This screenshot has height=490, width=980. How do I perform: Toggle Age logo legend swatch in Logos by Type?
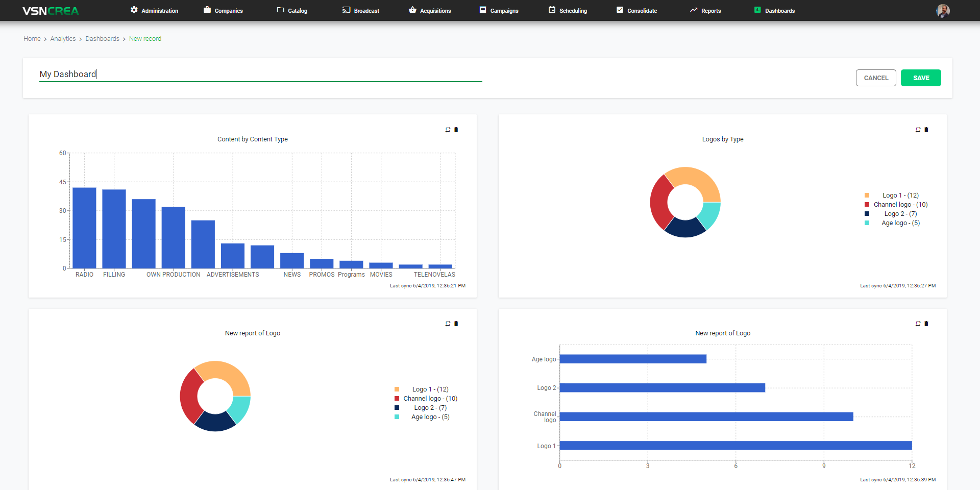[867, 223]
